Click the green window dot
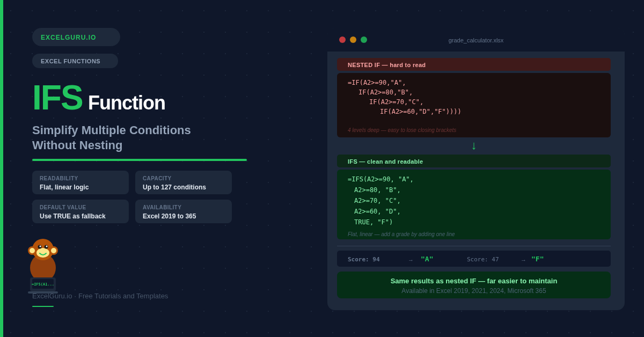This screenshot has height=337, width=644. click(x=364, y=40)
